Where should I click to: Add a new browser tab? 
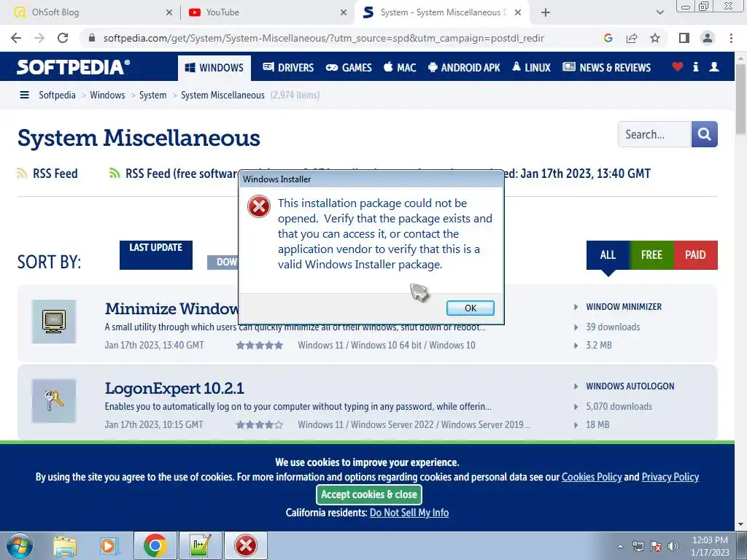546,12
